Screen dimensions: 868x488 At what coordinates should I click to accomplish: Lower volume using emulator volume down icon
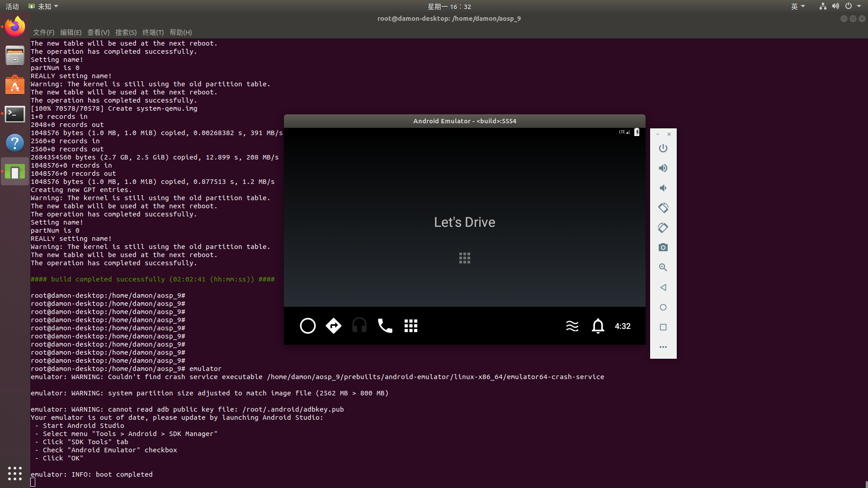pyautogui.click(x=663, y=188)
